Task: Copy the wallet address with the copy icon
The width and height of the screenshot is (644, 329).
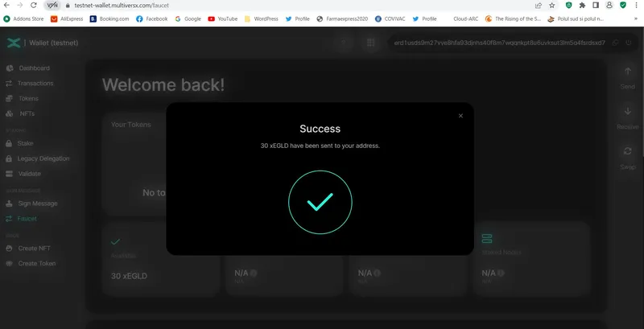Action: (615, 43)
